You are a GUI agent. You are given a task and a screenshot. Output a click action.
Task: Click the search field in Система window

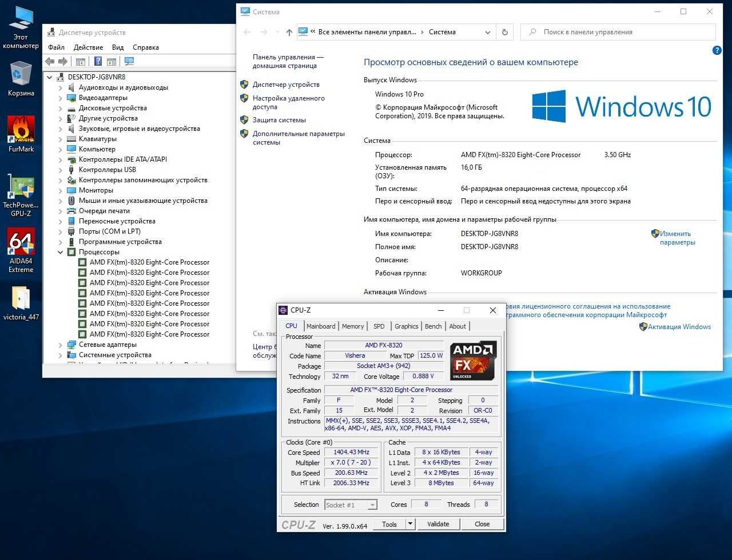tap(618, 33)
